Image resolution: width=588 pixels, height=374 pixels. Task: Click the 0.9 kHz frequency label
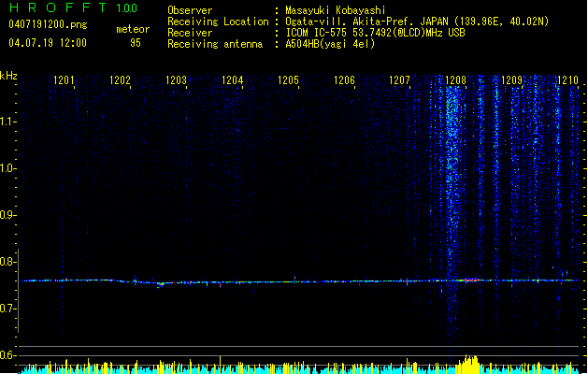[7, 215]
